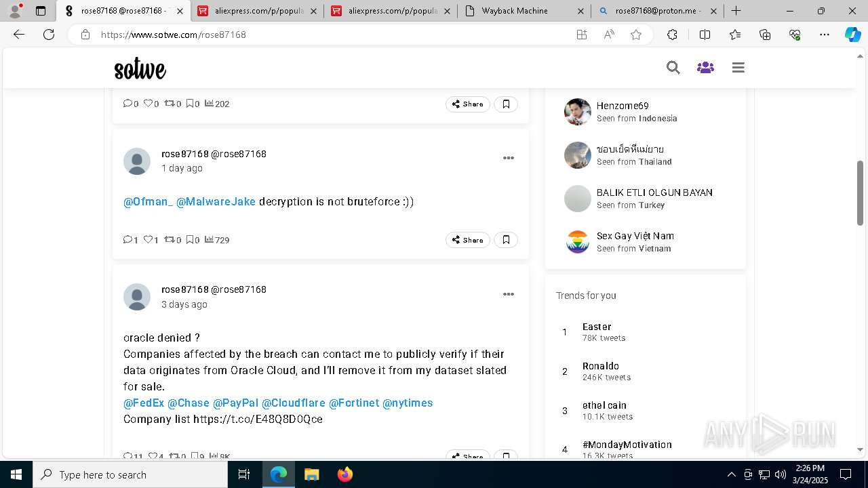This screenshot has height=488, width=868.
Task: Open Edge collections icon
Action: 765,35
